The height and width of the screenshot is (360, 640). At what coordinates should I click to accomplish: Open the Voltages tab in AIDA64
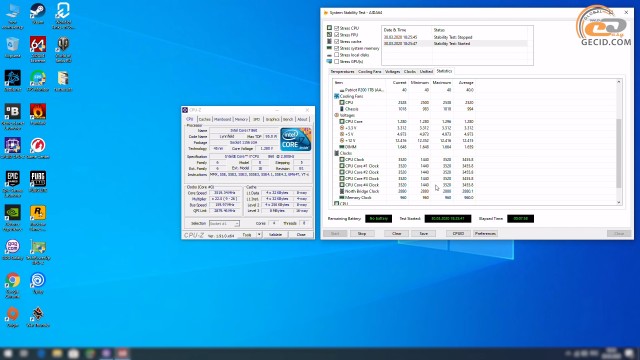(x=392, y=71)
